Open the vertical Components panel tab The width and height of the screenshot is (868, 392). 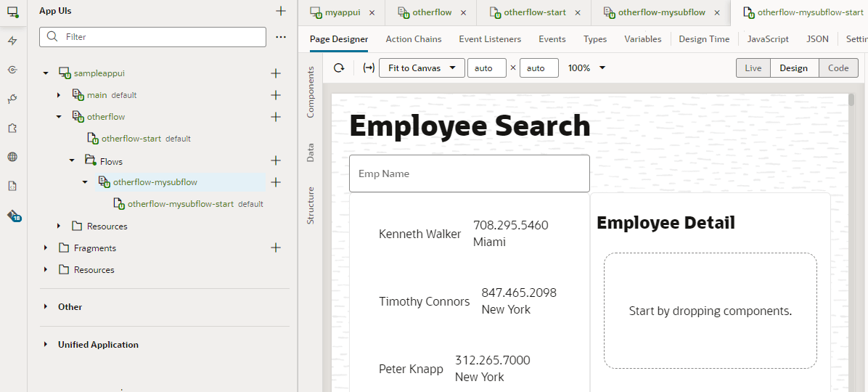tap(311, 92)
